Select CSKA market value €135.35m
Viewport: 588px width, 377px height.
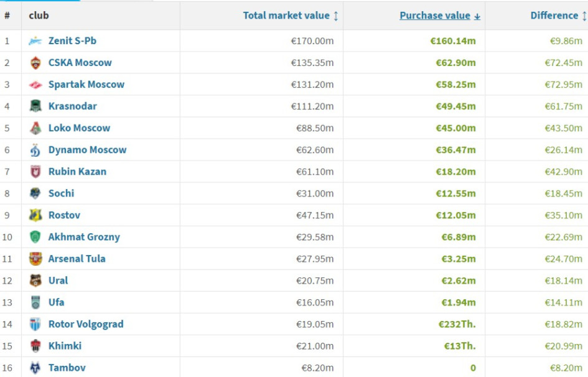(x=312, y=63)
